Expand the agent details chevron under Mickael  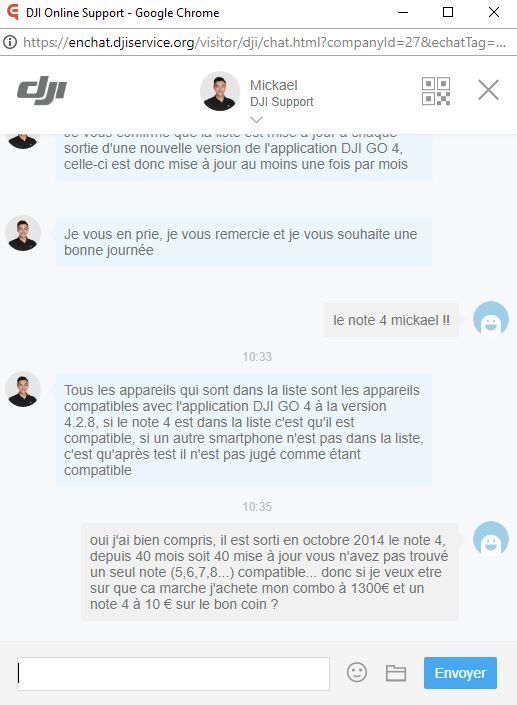click(x=256, y=120)
